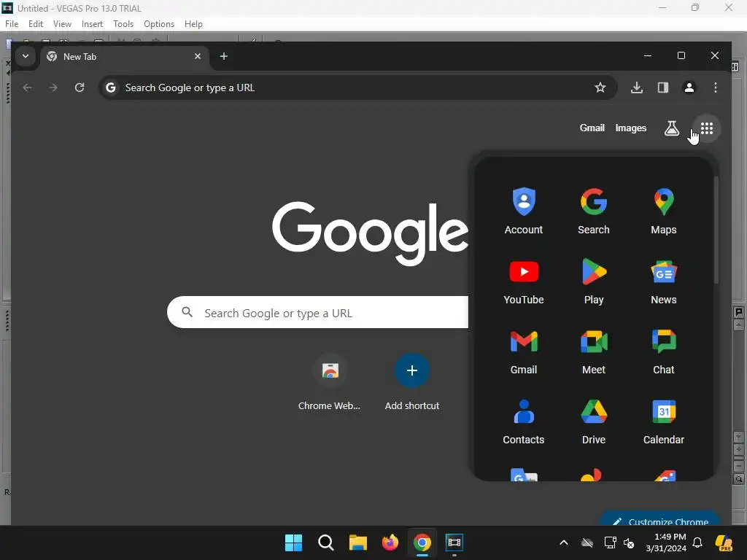Open File Explorer from taskbar

[x=357, y=542]
